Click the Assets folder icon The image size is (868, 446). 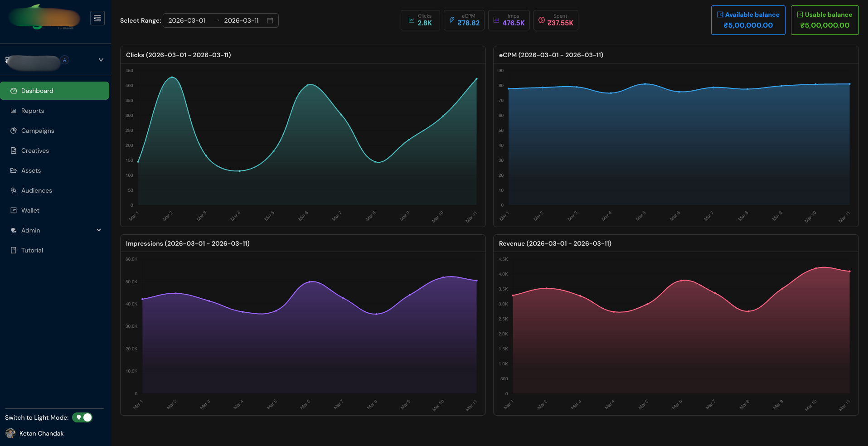point(14,170)
